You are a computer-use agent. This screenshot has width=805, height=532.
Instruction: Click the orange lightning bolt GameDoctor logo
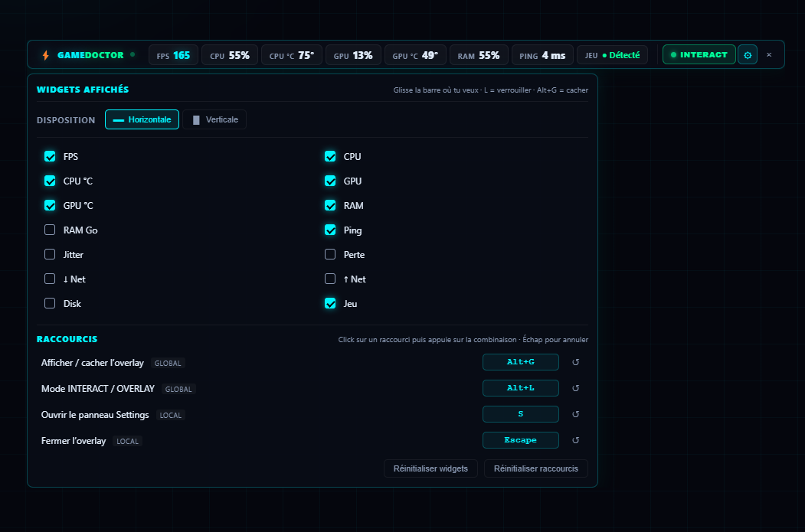point(46,55)
